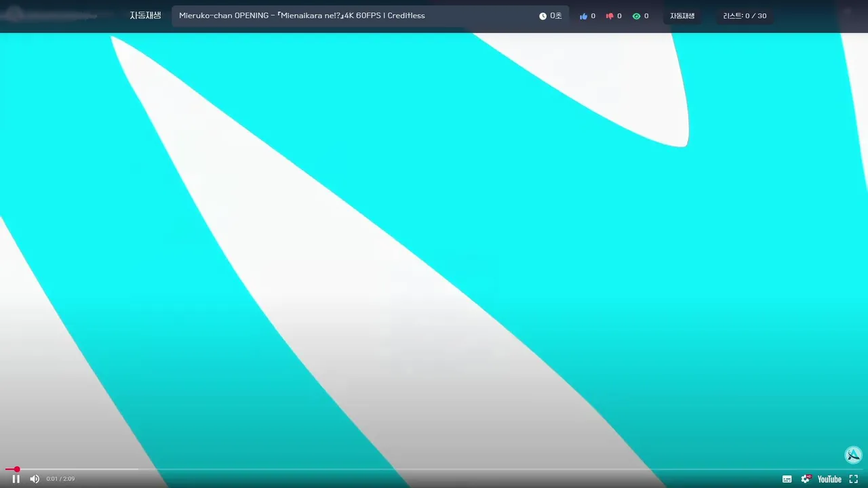Viewport: 868px width, 488px height.
Task: Click the 0:01 / 2:09 time display
Action: click(x=60, y=479)
